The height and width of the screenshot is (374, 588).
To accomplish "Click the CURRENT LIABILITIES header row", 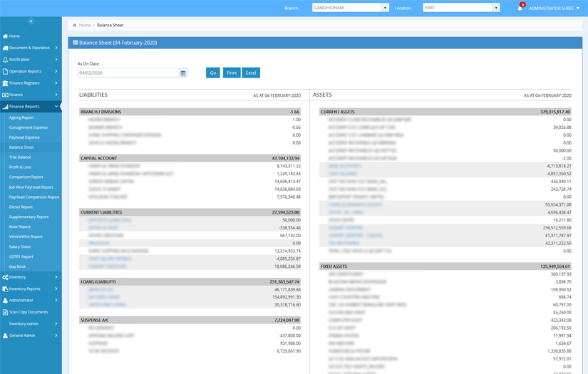I will point(190,212).
